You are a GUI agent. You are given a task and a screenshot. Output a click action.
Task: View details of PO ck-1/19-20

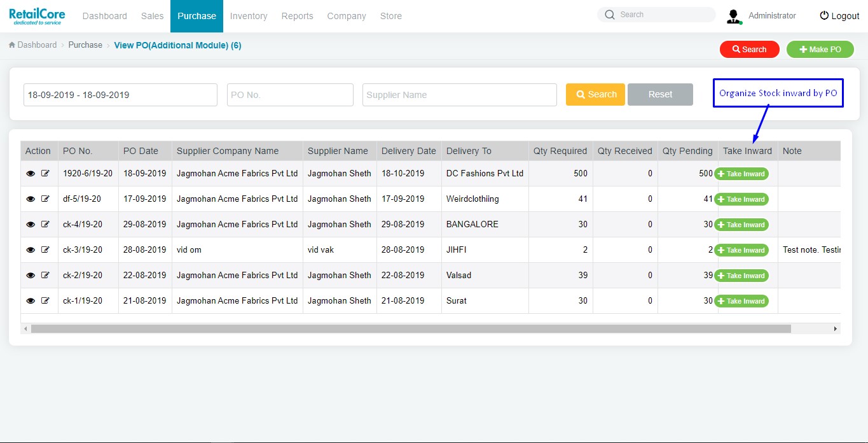pos(31,300)
